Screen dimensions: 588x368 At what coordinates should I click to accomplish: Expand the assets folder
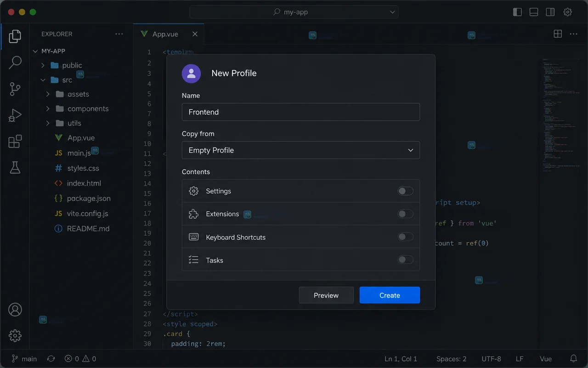click(x=48, y=94)
